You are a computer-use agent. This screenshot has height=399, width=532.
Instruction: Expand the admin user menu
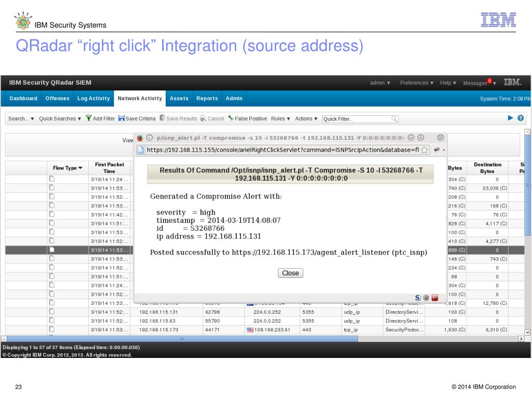point(380,83)
